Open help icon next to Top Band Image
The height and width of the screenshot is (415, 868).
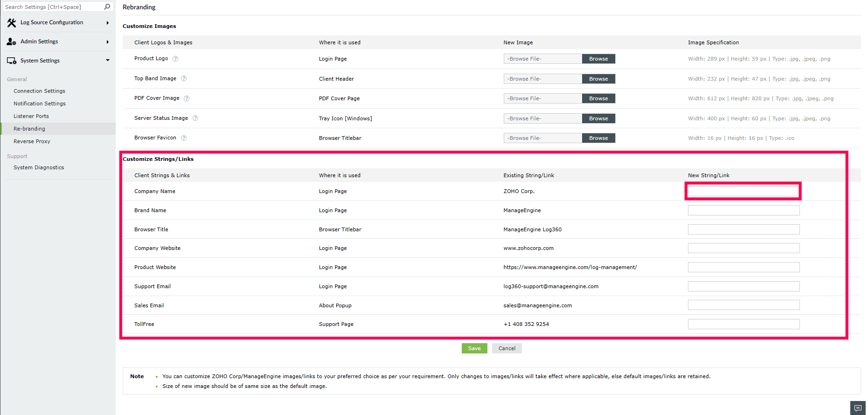(184, 78)
